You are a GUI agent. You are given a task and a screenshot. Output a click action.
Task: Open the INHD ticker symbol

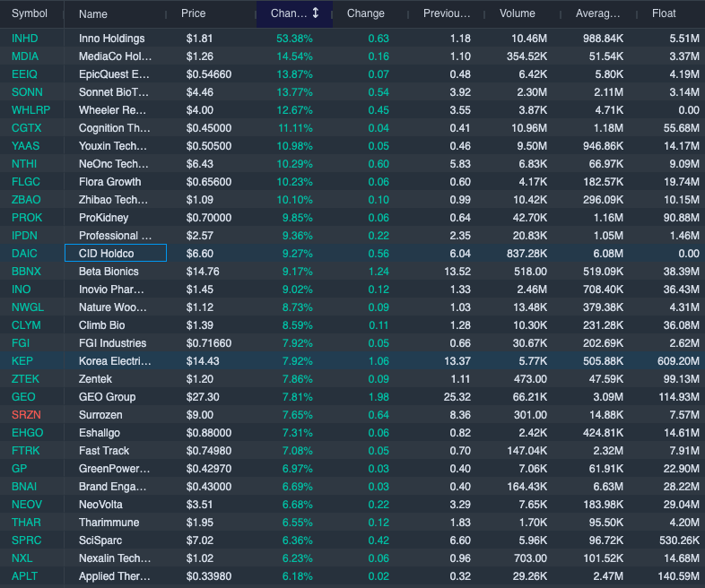(x=25, y=39)
